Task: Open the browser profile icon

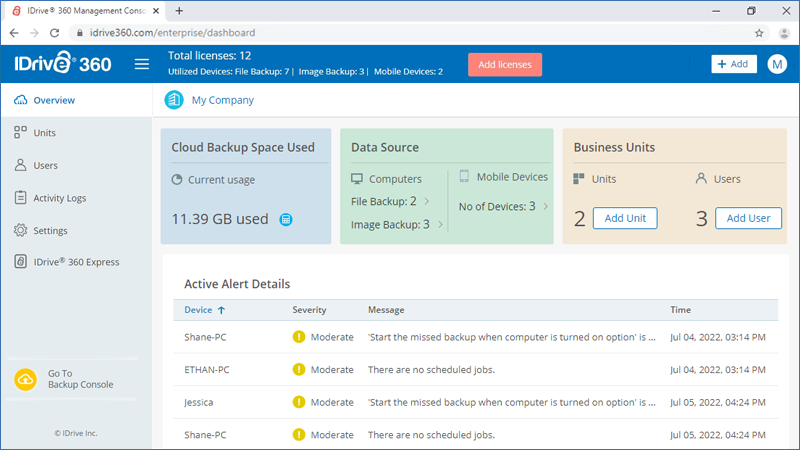Action: click(784, 33)
